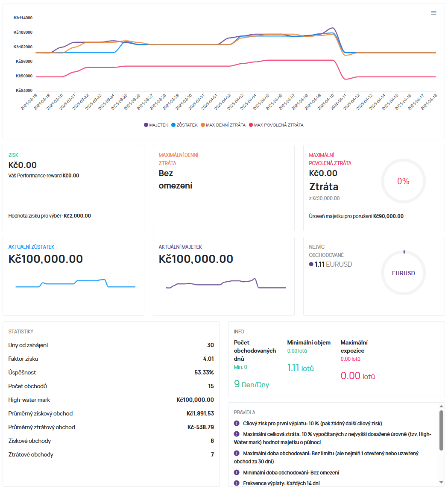Viewport: 448px width, 489px height.
Task: Click the 2025-03-25 x-axis date label
Action: 119,102
